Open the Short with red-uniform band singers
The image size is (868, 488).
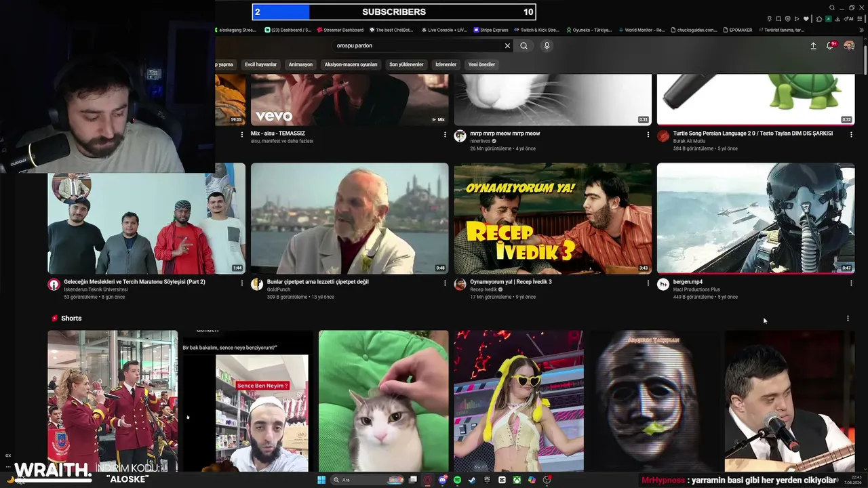pos(113,401)
